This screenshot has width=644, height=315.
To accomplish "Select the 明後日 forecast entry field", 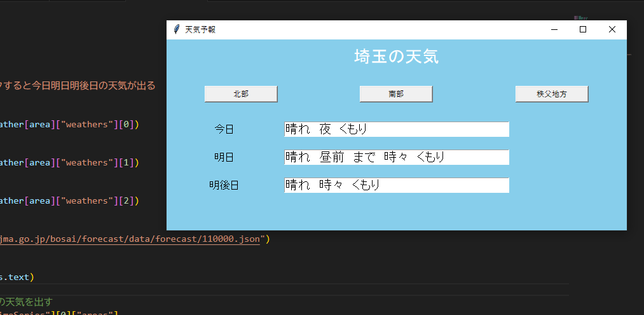I will (x=396, y=185).
